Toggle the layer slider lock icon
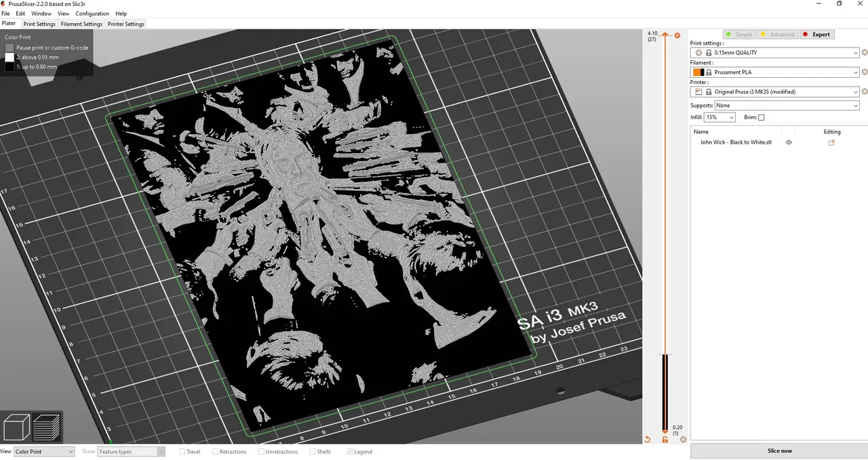 [665, 440]
